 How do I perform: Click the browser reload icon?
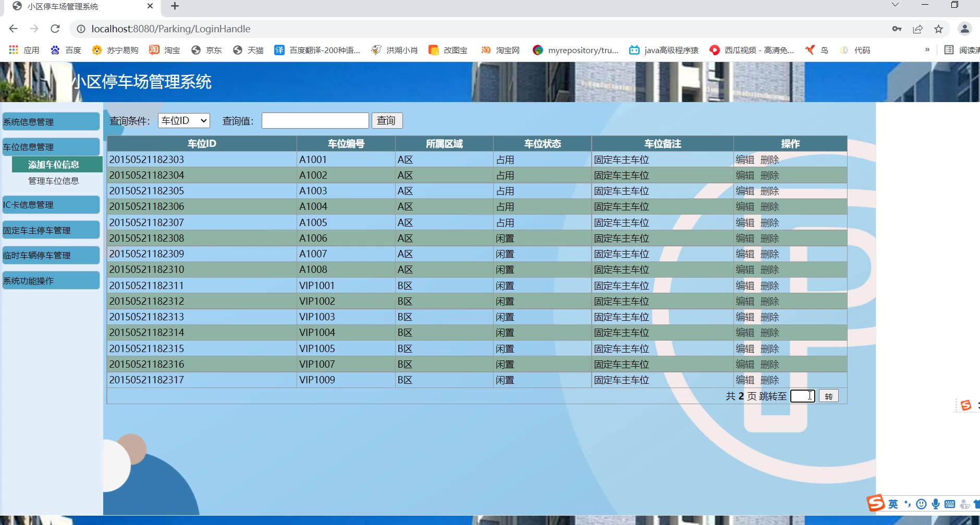coord(55,29)
